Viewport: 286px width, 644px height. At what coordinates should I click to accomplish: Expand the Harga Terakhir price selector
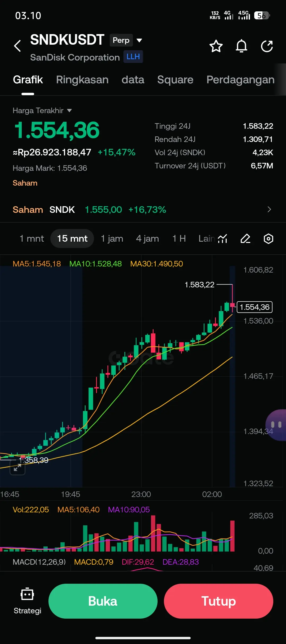point(42,111)
